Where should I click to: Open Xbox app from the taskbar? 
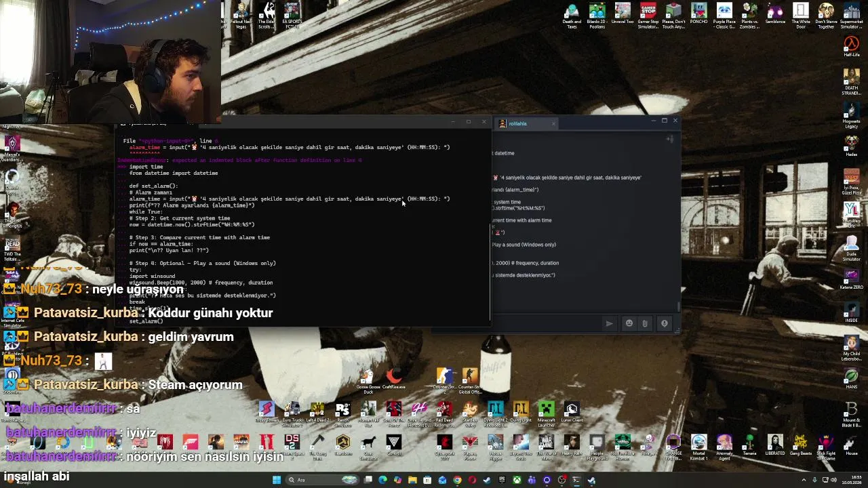[517, 481]
